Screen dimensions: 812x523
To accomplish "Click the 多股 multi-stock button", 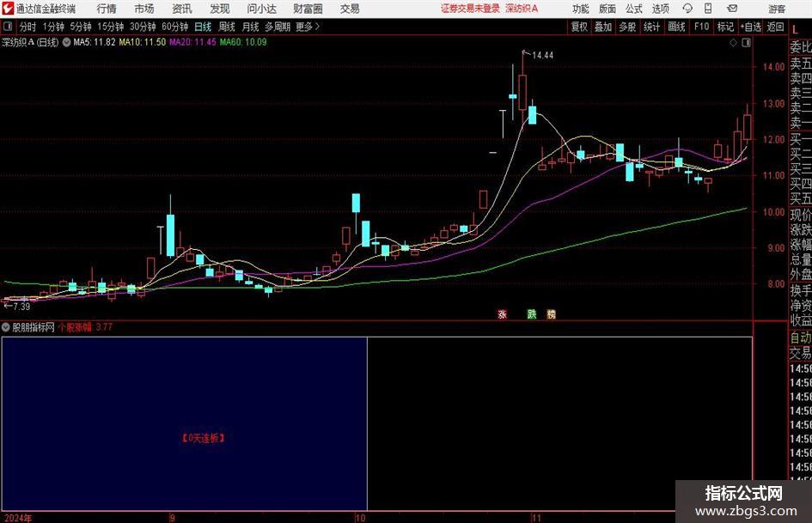I will click(627, 27).
